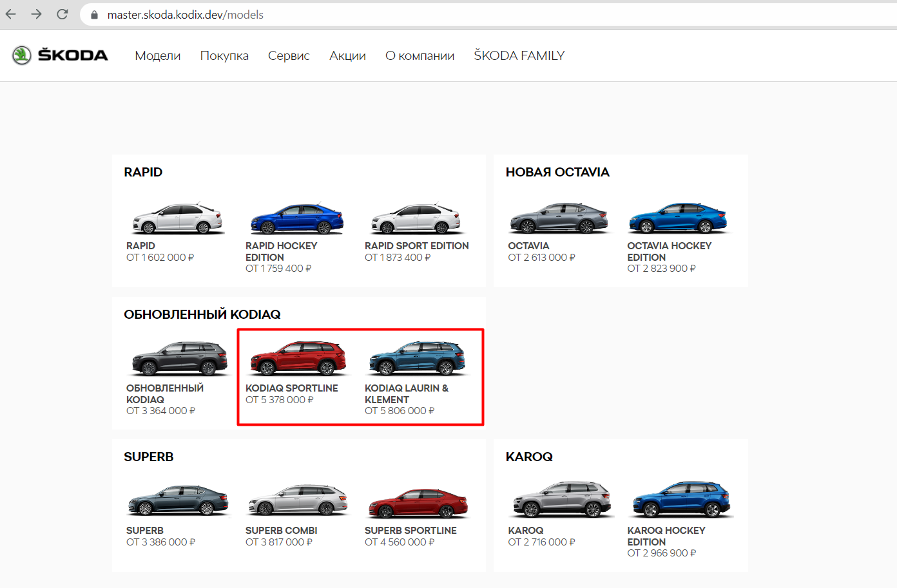Open SUPERB COMBI model link
Viewport: 897px width, 588px height.
(x=282, y=531)
